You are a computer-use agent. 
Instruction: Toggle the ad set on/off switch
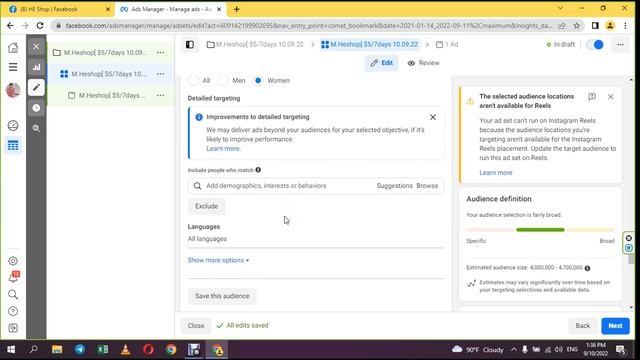(x=595, y=44)
